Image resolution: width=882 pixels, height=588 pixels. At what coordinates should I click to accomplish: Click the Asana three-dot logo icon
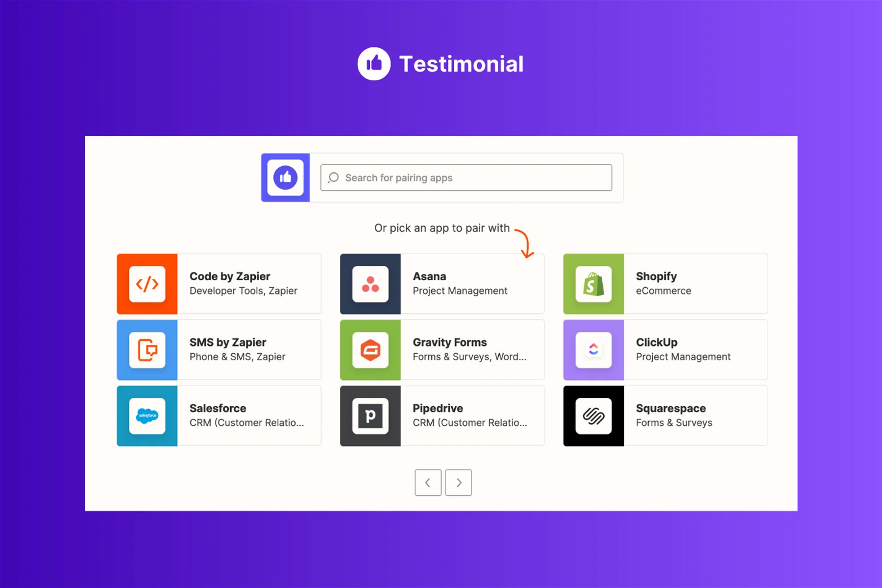(x=370, y=284)
